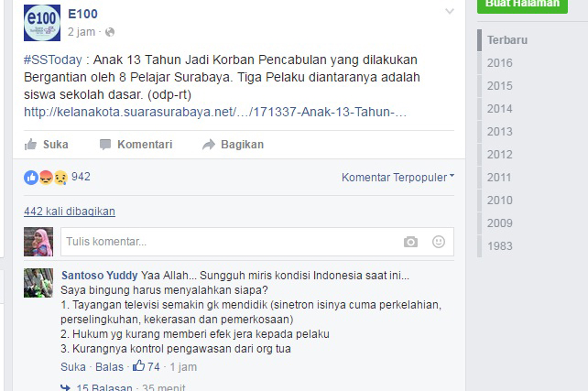Click the Suka thumbs-up icon under post

click(31, 145)
